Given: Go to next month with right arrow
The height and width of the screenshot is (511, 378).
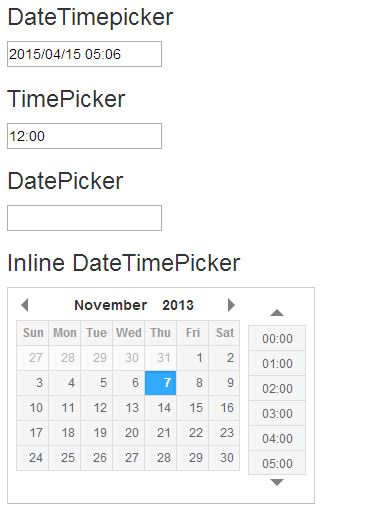Looking at the screenshot, I should coord(231,305).
